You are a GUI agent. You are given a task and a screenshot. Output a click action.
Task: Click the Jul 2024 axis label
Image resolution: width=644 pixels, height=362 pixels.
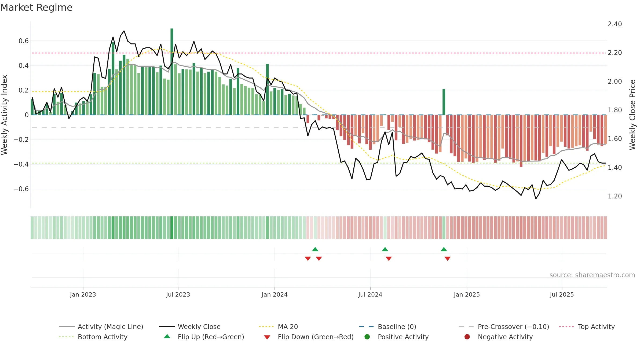(370, 294)
